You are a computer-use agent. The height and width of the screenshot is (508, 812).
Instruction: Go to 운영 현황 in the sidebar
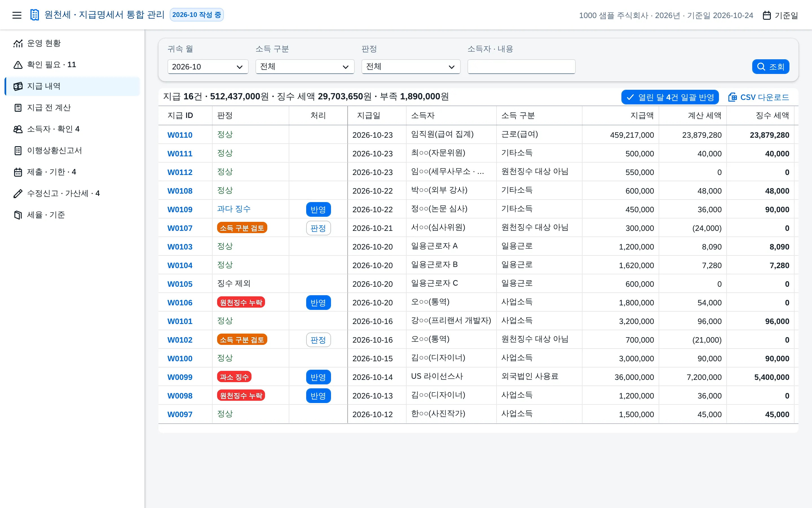tap(72, 43)
